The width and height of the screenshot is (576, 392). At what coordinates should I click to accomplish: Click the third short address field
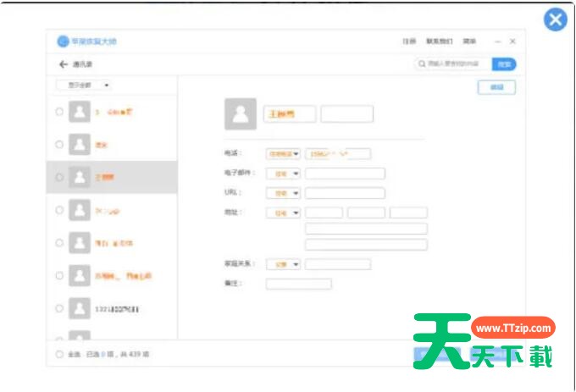[408, 213]
